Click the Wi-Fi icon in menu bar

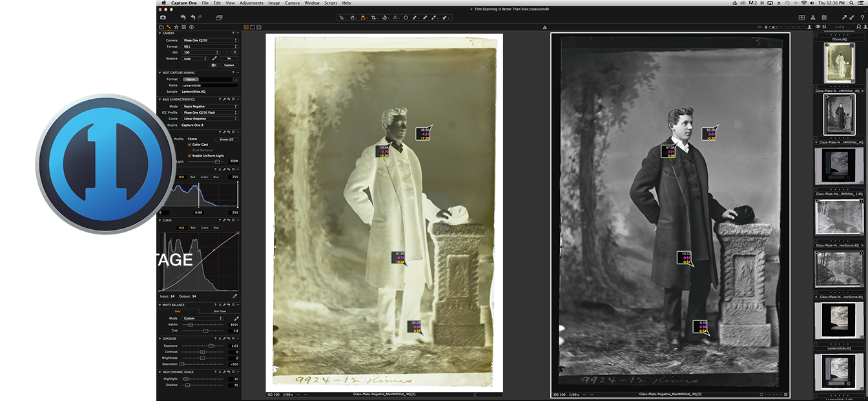pyautogui.click(x=804, y=3)
